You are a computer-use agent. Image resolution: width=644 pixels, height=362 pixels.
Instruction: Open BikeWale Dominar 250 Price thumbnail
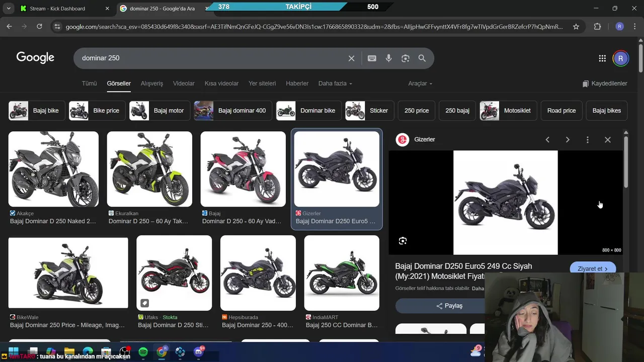click(x=68, y=273)
